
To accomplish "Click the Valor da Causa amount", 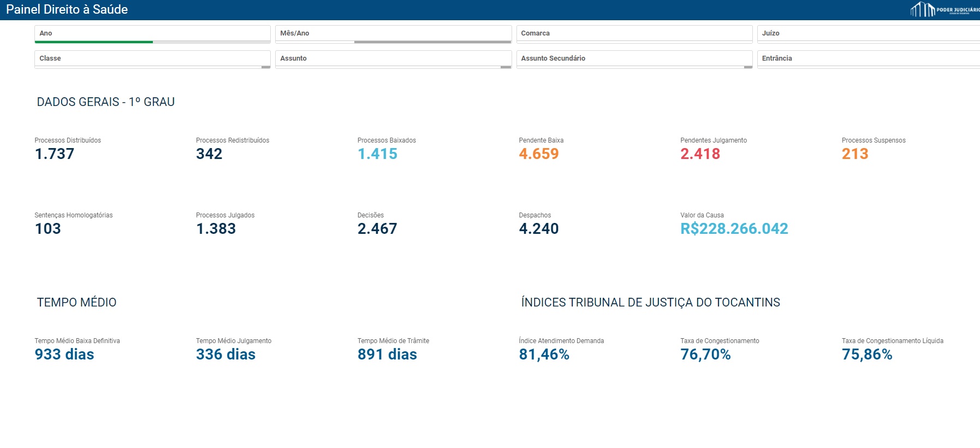I will pos(734,229).
